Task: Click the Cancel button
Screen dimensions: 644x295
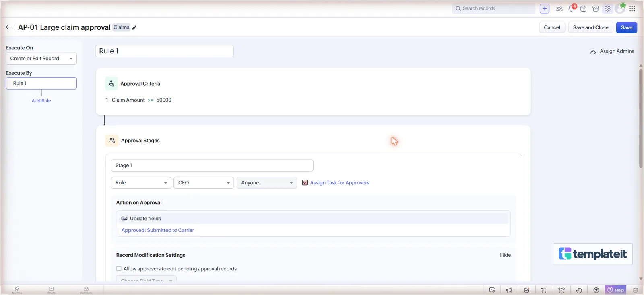Action: (552, 27)
